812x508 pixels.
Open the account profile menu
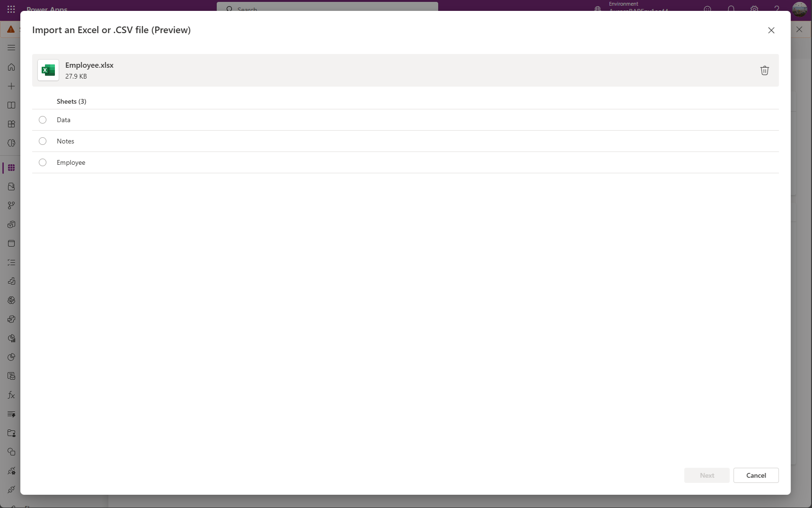point(801,9)
